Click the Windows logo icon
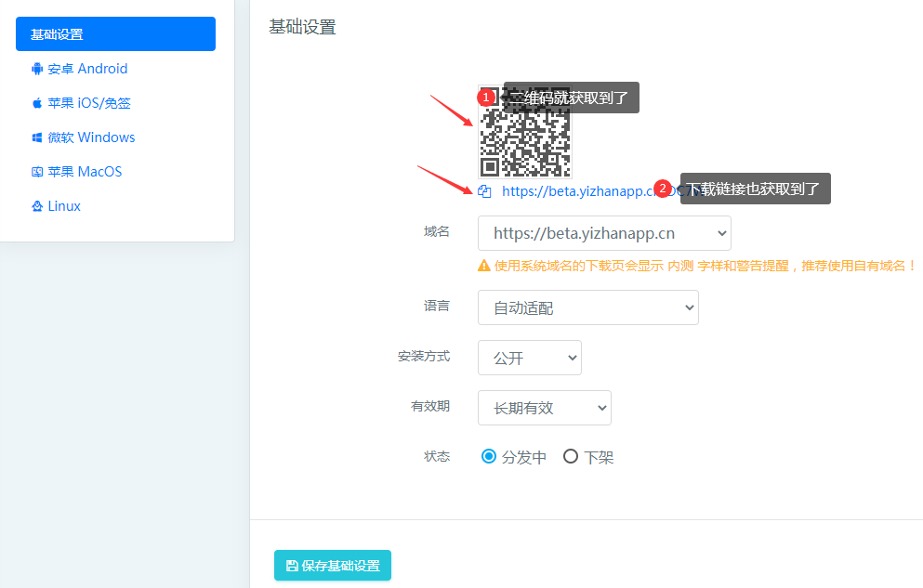The image size is (923, 588). tap(37, 137)
